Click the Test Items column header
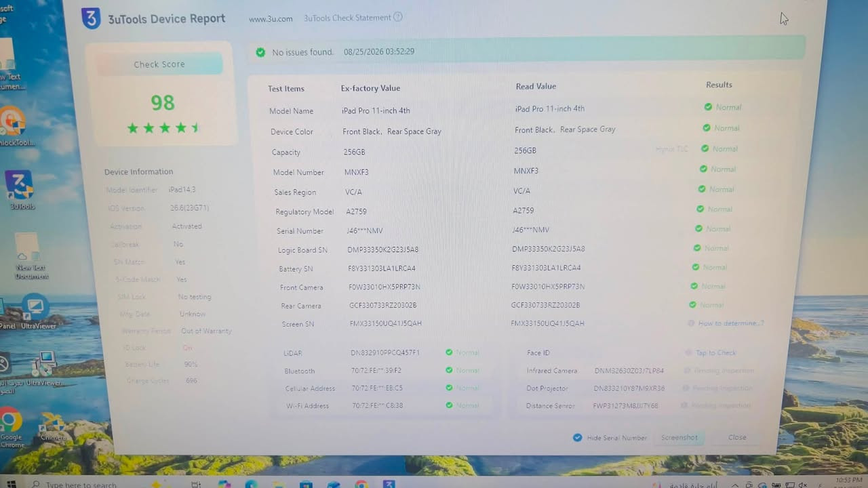Screen dimensions: 868x488 (286, 89)
